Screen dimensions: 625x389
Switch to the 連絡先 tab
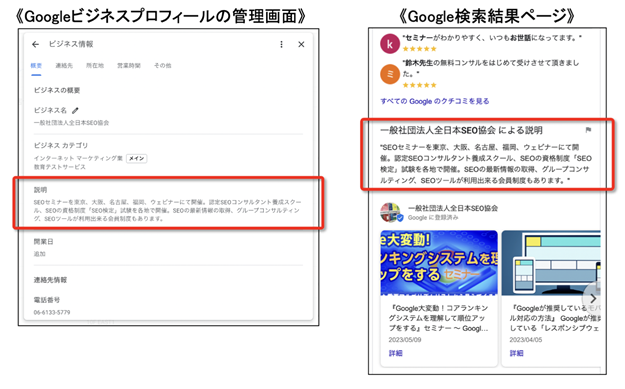tap(64, 65)
